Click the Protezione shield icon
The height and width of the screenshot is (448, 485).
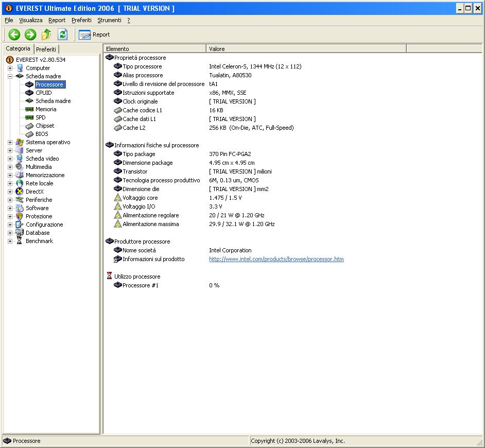click(x=20, y=216)
